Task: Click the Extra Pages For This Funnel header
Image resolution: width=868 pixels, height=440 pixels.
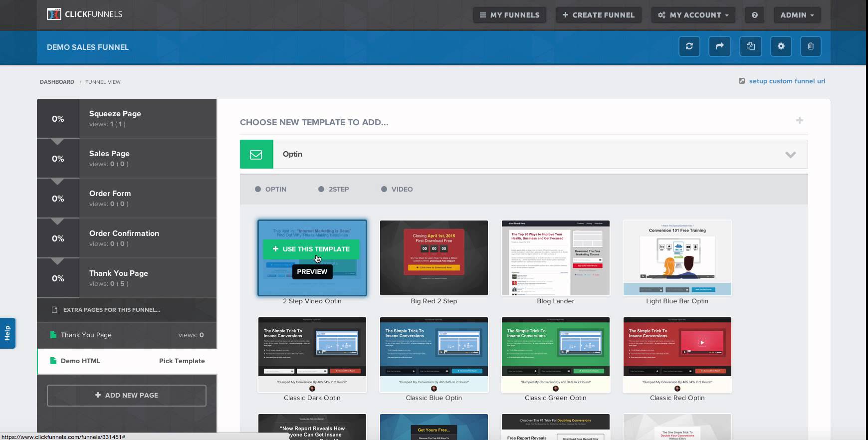Action: pos(127,310)
